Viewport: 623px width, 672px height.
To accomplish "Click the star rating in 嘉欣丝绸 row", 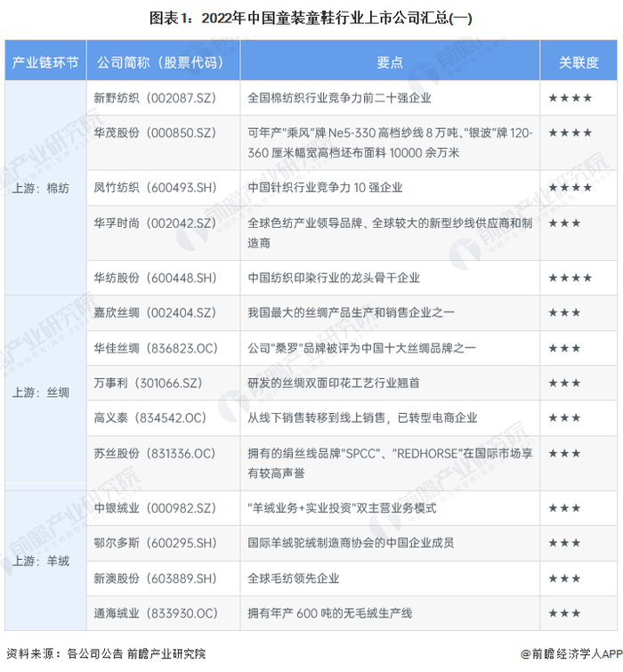I will tap(565, 312).
